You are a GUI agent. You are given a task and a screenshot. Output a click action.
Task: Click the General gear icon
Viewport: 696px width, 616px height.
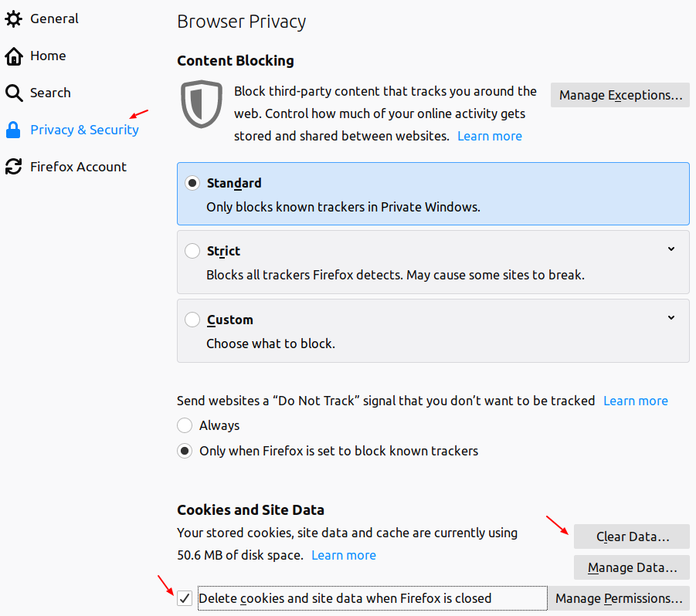(x=14, y=19)
